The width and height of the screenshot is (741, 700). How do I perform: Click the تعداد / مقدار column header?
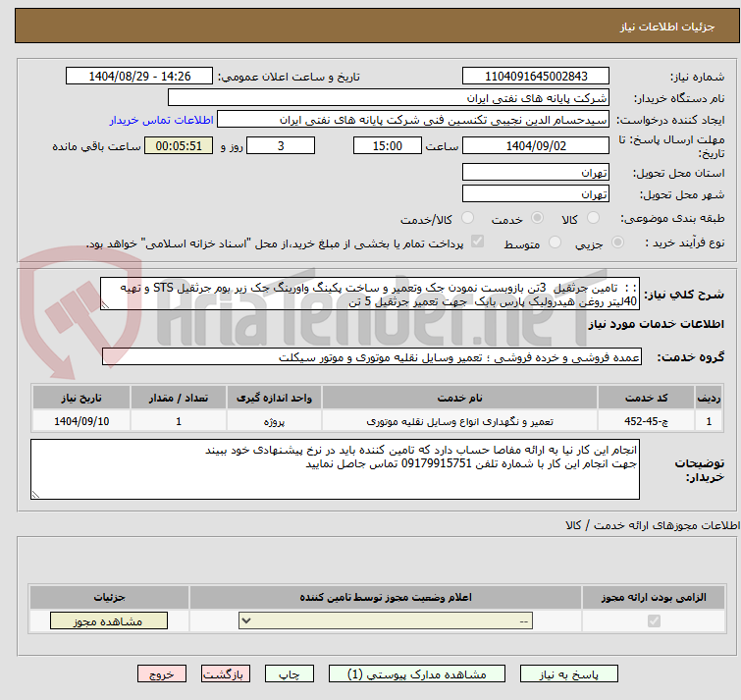pos(179,398)
